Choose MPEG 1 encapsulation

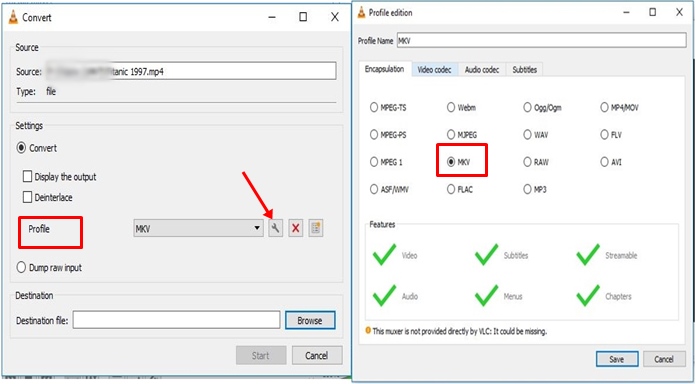374,162
